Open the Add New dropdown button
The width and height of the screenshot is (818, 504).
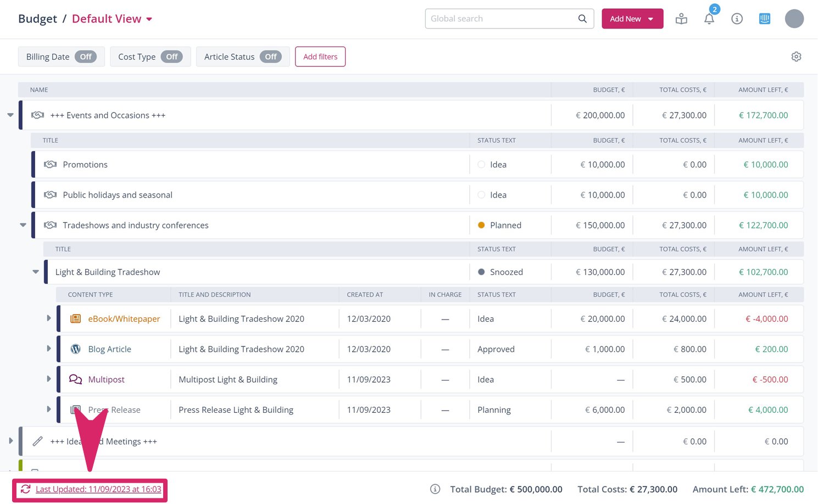(632, 19)
